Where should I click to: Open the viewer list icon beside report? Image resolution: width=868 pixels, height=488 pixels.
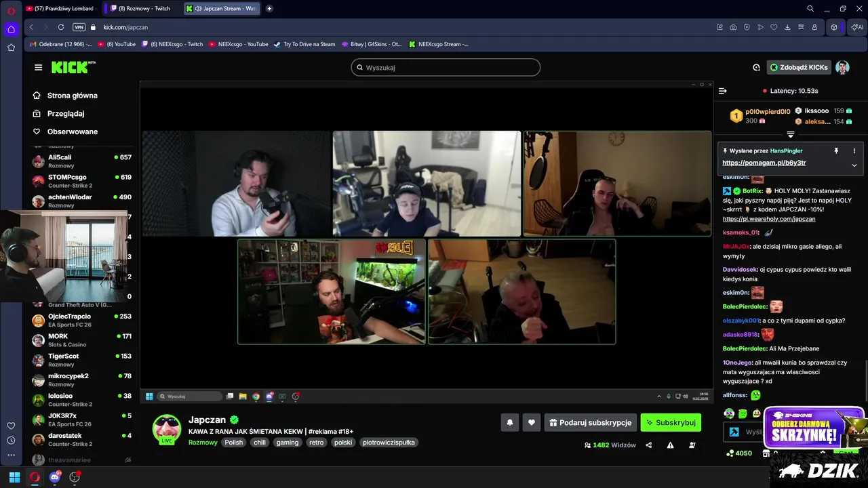click(x=692, y=445)
